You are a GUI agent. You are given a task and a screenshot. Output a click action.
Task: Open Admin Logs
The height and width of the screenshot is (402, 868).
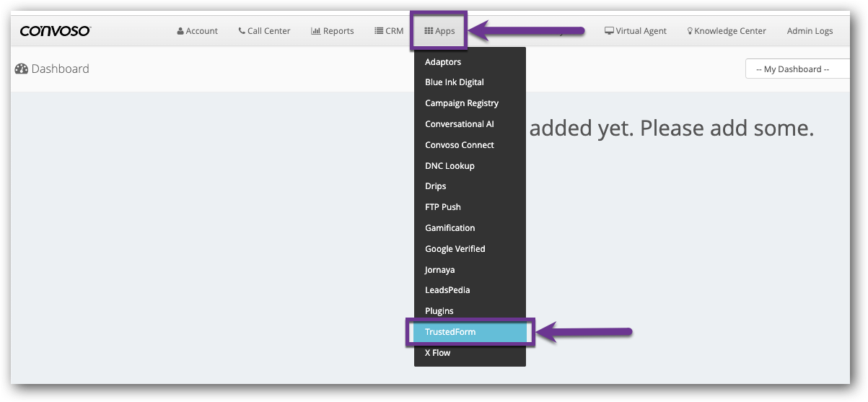point(810,31)
